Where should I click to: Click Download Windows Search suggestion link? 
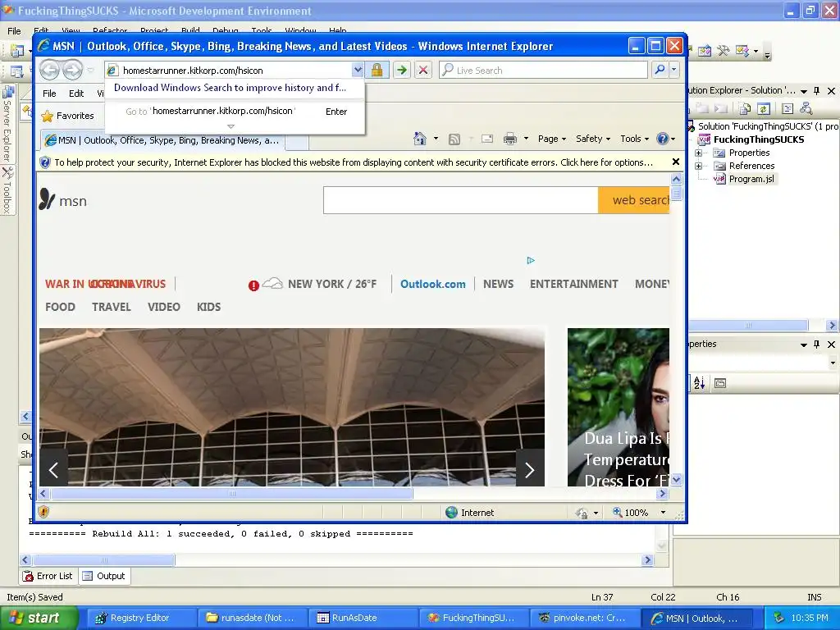point(230,88)
